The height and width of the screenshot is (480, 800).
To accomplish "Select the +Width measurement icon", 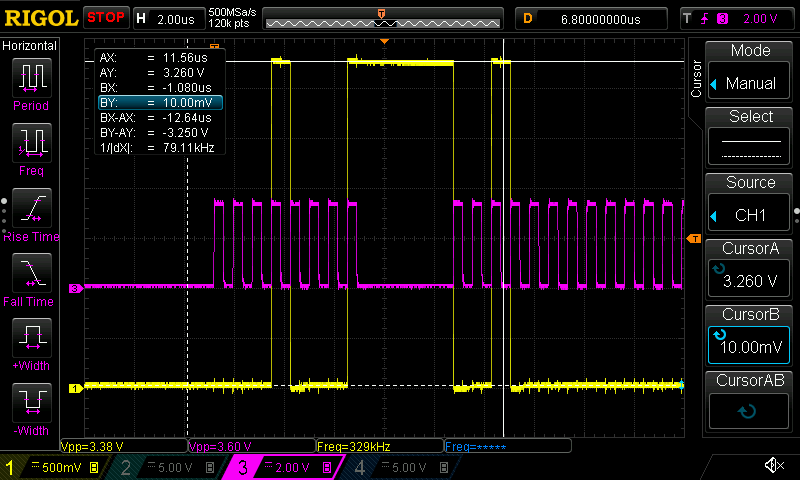I will pos(32,338).
